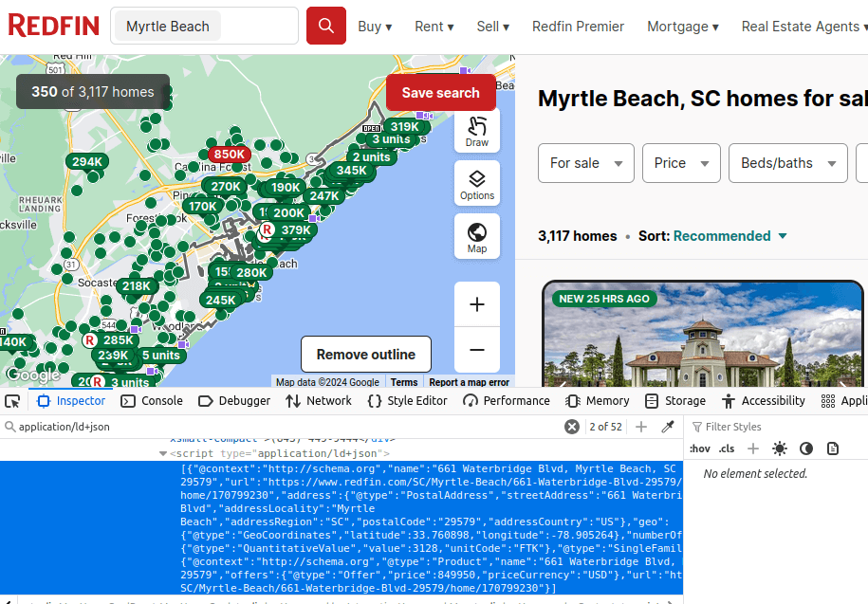This screenshot has width=868, height=604.
Task: Change the Recommended sort order
Action: coord(729,236)
